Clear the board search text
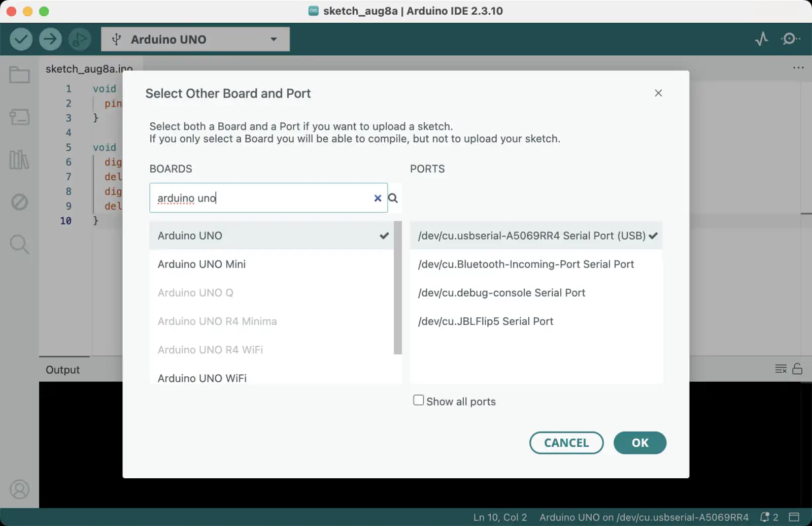812x526 pixels. click(378, 198)
